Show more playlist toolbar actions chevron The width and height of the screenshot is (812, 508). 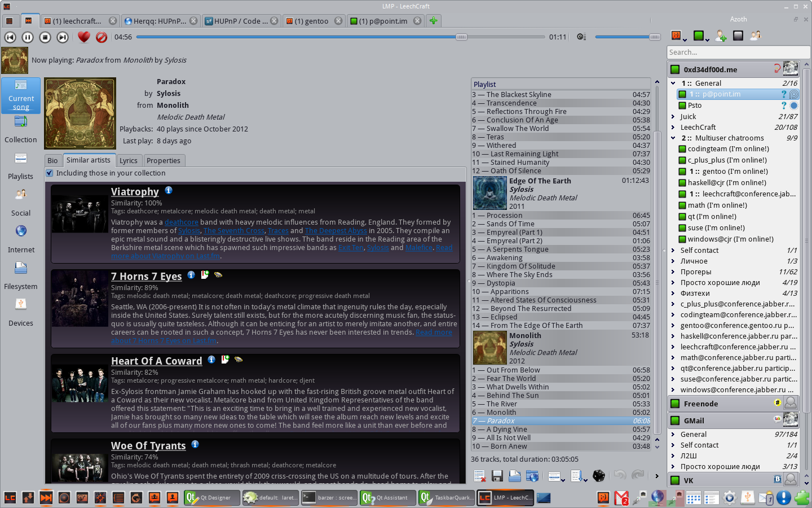(x=656, y=476)
